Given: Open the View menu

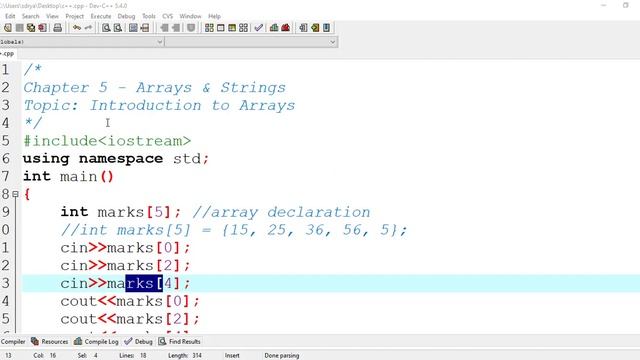Looking at the screenshot, I should coord(52,16).
